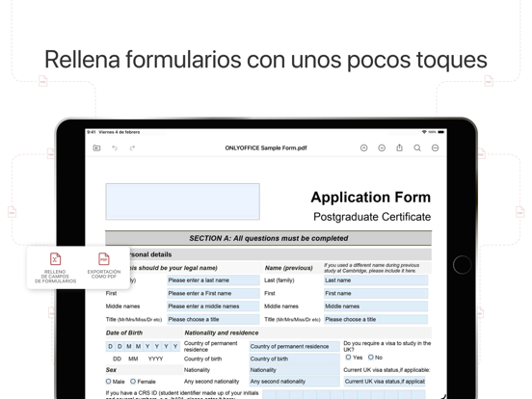Tap the Exportación como PDF icon

[x=104, y=259]
